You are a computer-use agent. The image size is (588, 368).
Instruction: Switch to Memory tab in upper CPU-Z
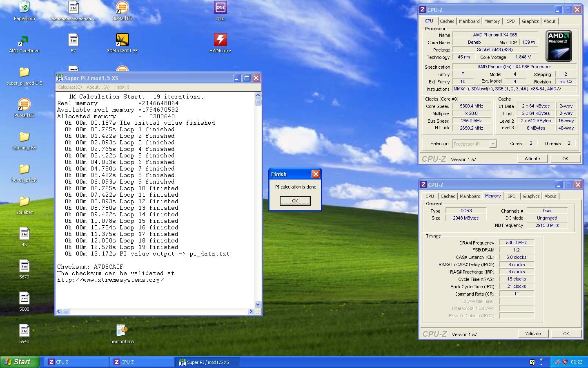(x=492, y=21)
